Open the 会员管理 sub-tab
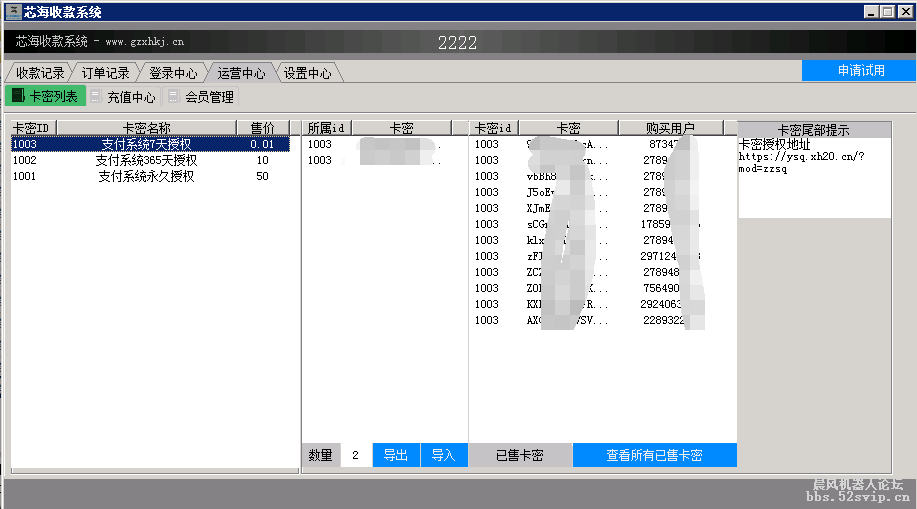This screenshot has height=509, width=917. pos(202,97)
